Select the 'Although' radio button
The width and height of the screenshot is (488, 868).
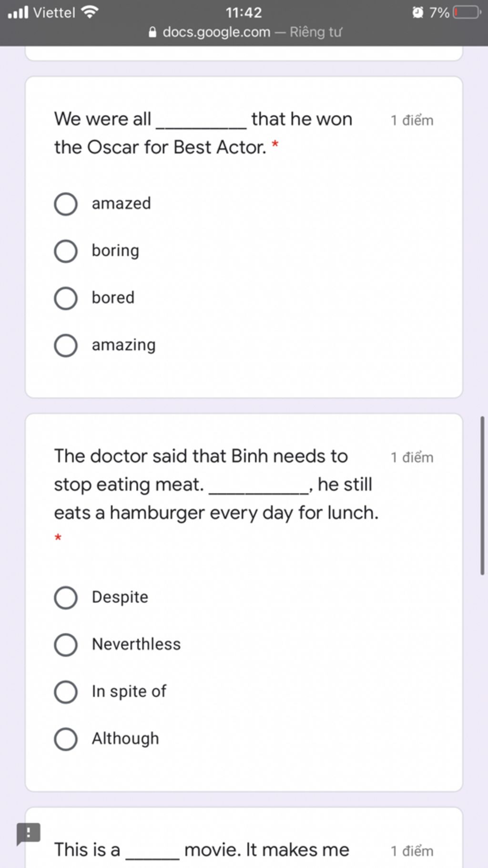66,739
